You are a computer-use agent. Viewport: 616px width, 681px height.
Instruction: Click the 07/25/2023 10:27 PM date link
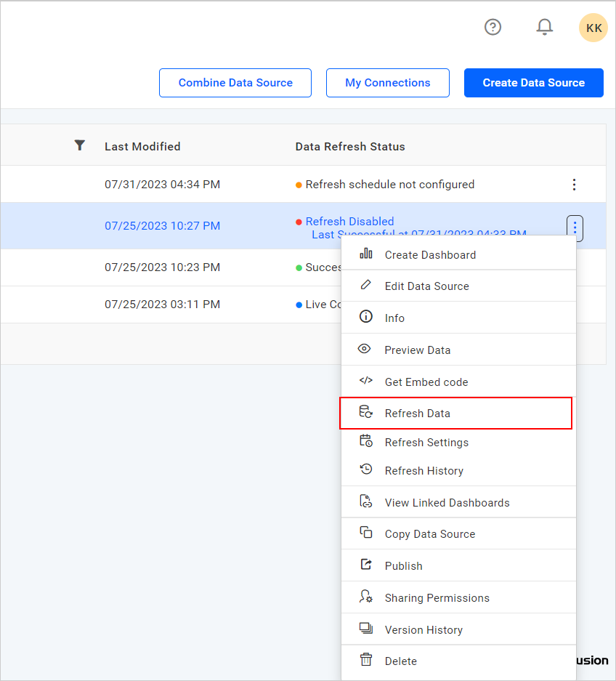click(x=163, y=226)
